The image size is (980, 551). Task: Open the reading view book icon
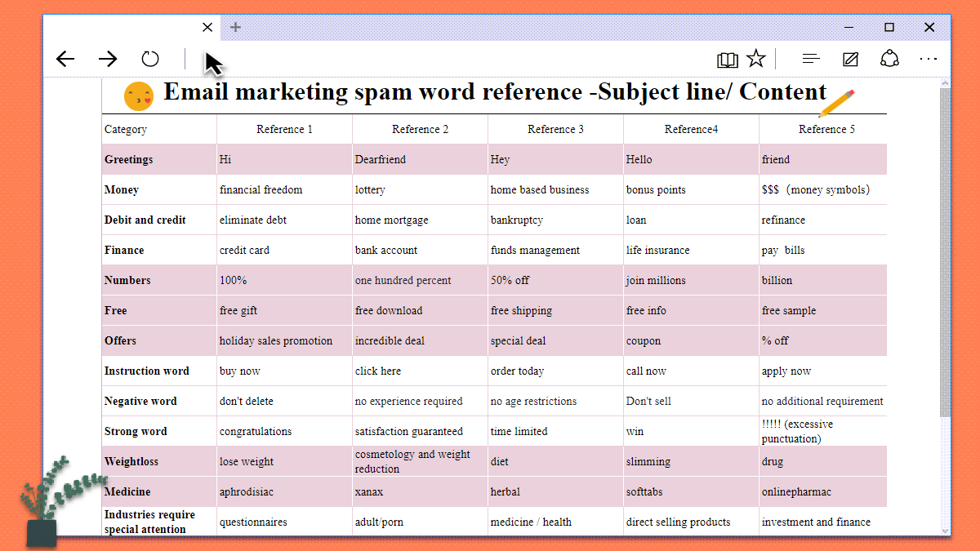click(727, 60)
